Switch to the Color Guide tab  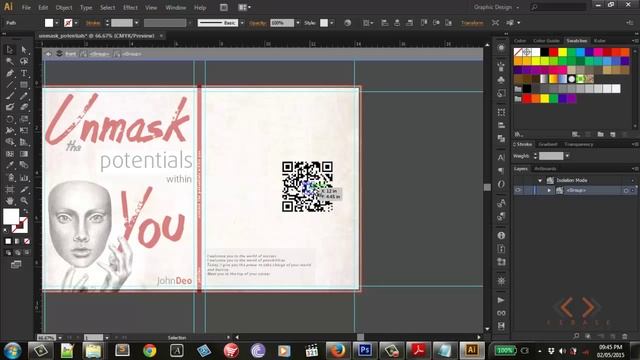546,41
